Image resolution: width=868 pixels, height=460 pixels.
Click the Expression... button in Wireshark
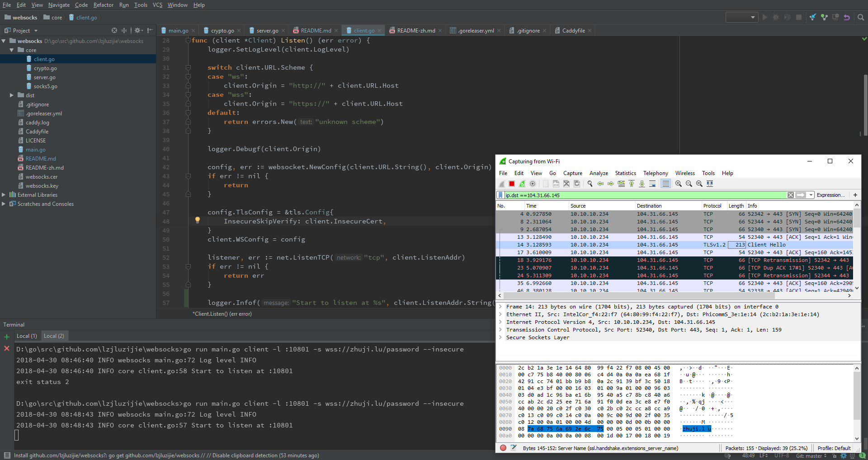coord(830,195)
